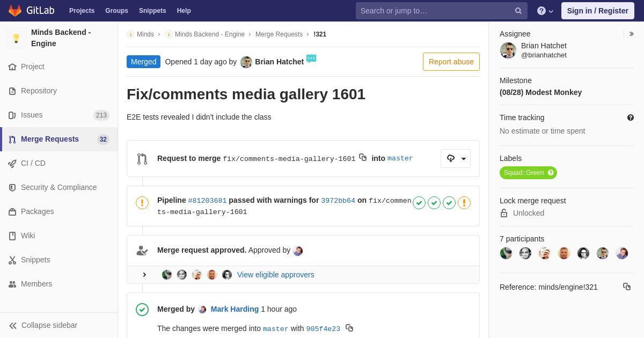Viewport: 644px width, 338px height.
Task: Go to CI / CD section
Action: [x=33, y=163]
